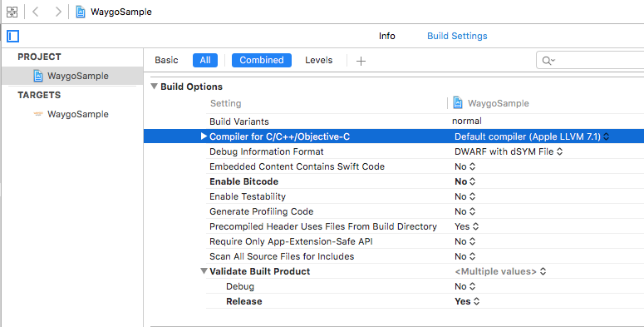Select the Generate Profiling Code setting name
The height and width of the screenshot is (327, 644).
261,211
